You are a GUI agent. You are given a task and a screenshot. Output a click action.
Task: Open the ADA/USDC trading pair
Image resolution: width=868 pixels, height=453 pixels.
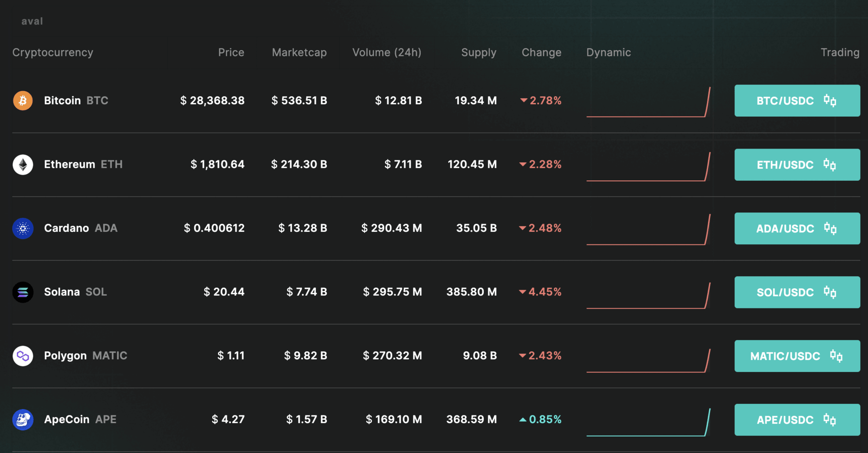797,228
